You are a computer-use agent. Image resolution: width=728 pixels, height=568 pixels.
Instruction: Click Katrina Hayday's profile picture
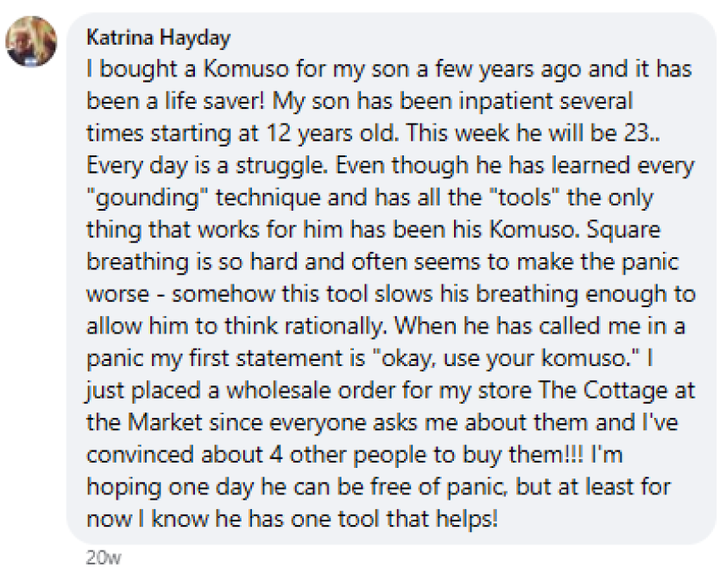pyautogui.click(x=32, y=42)
